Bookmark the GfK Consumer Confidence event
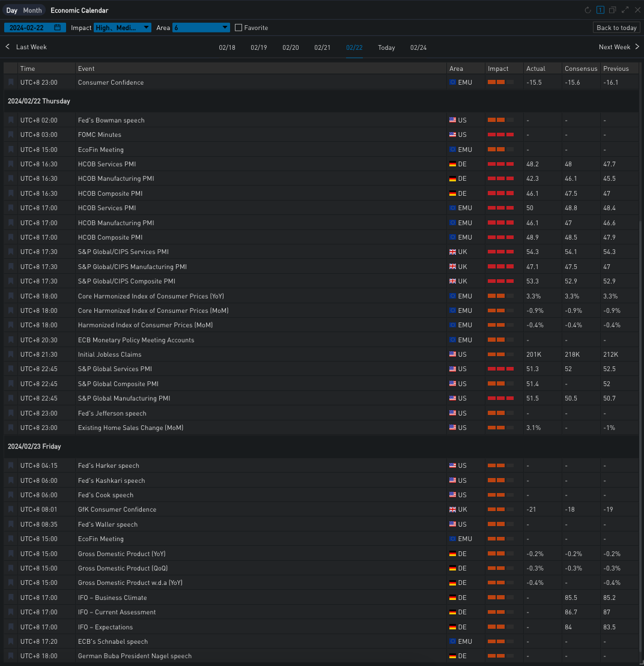The height and width of the screenshot is (666, 644). (x=11, y=510)
